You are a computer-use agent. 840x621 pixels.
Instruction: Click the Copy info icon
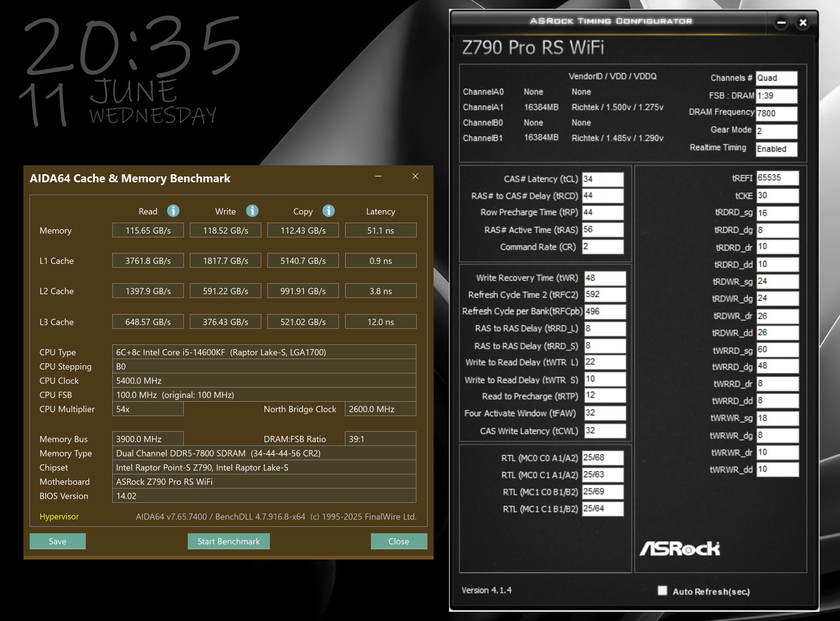coord(328,211)
